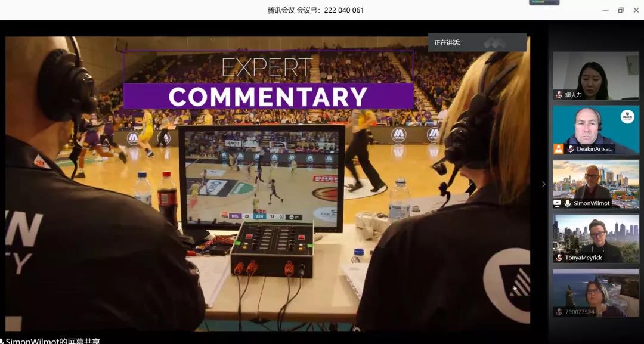Image resolution: width=644 pixels, height=344 pixels.
Task: Click muted mic icon beside 790077524
Action: 559,312
